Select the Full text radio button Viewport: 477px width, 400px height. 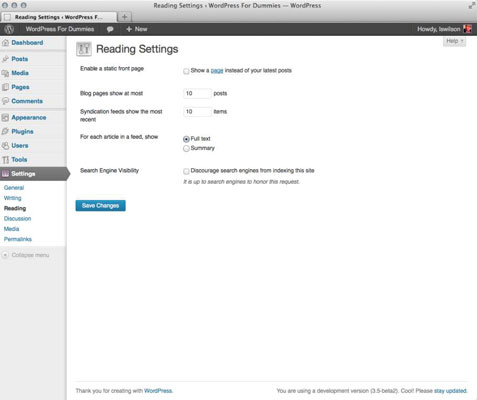(186, 139)
